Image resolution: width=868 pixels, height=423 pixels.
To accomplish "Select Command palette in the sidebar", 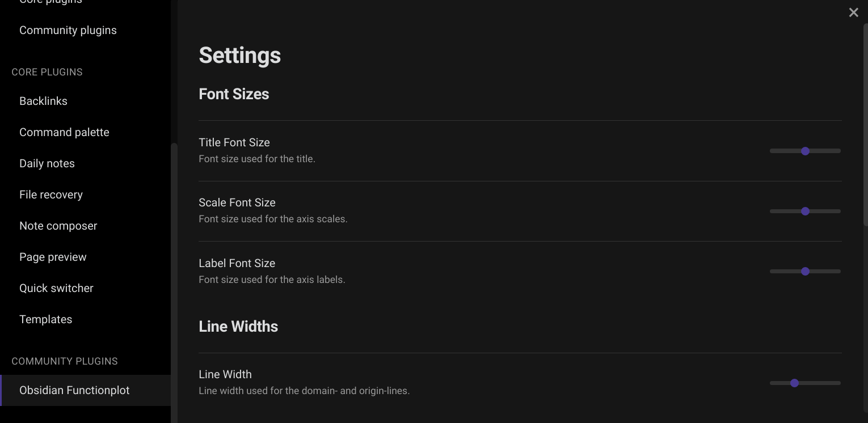I will click(64, 132).
